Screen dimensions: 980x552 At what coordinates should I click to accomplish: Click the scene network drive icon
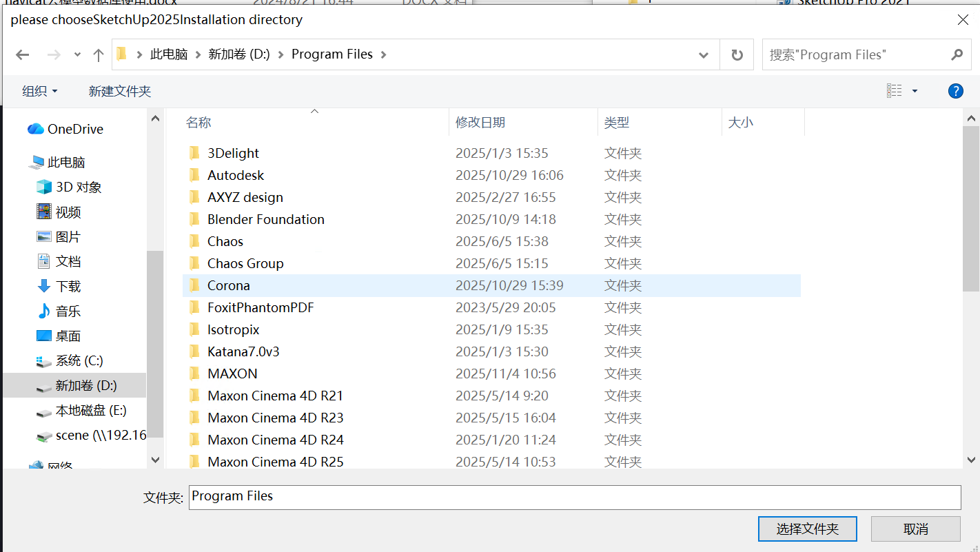coord(44,436)
